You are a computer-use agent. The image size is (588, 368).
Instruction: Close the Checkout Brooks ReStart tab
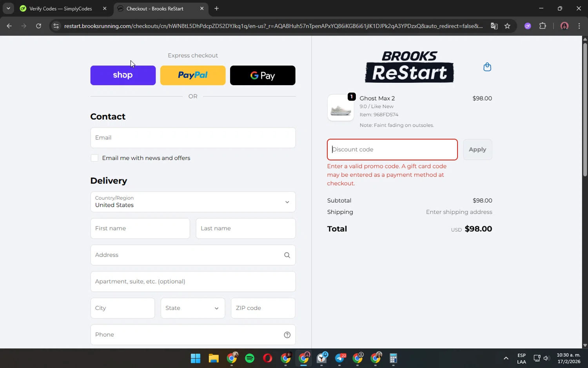coord(202,8)
